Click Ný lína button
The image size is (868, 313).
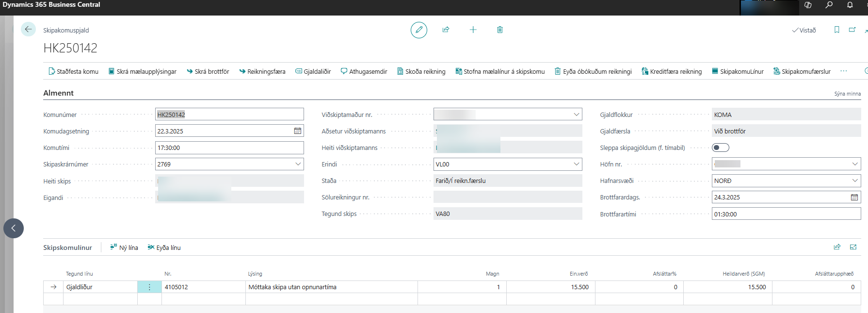(124, 247)
